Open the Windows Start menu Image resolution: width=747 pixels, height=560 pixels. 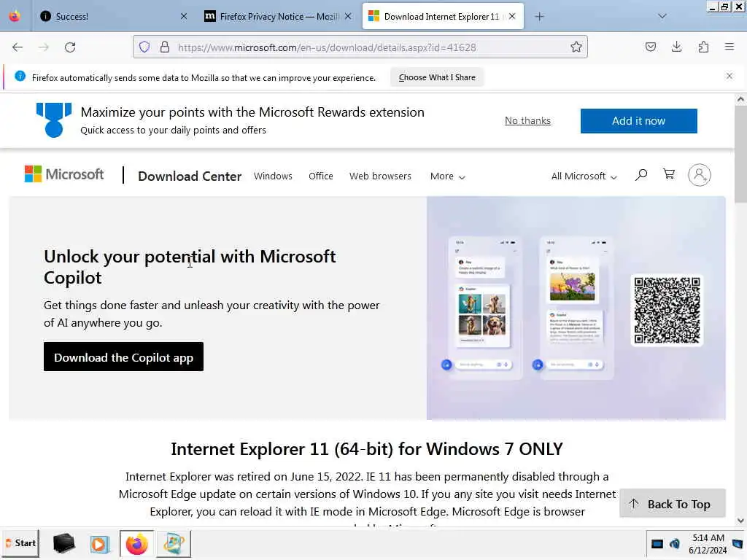tap(20, 543)
